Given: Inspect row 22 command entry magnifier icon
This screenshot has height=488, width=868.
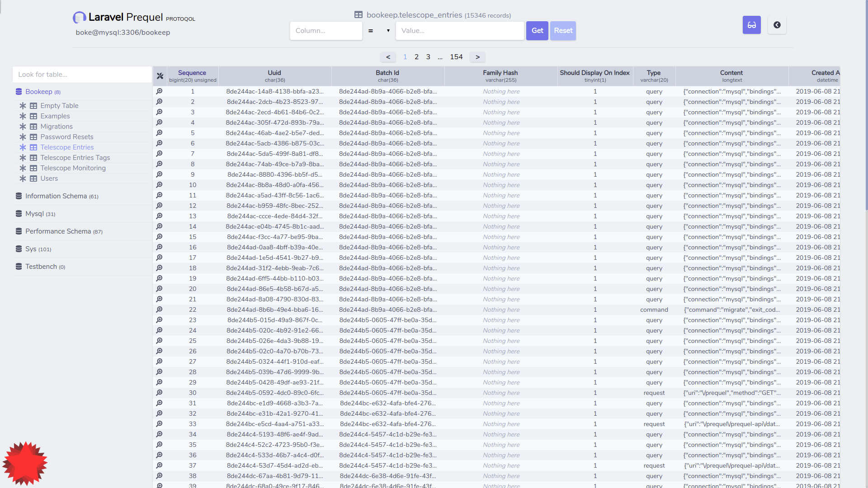Looking at the screenshot, I should [160, 310].
